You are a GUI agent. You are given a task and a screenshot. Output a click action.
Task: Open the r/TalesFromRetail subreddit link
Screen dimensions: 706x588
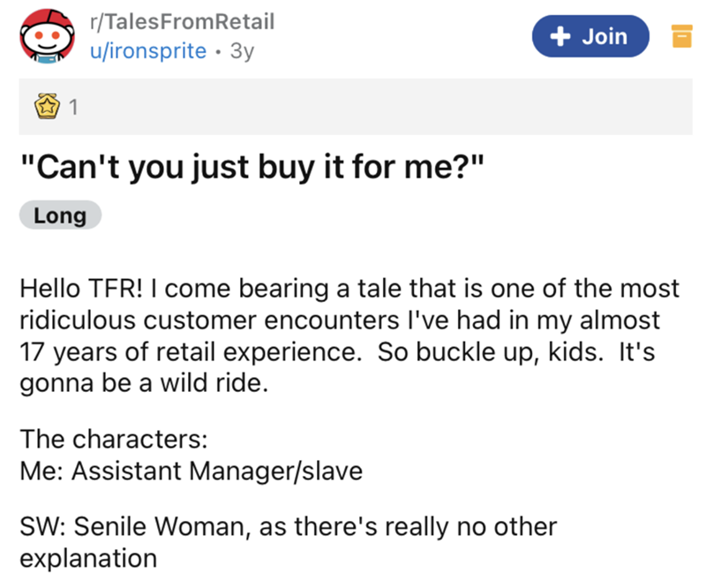point(183,20)
